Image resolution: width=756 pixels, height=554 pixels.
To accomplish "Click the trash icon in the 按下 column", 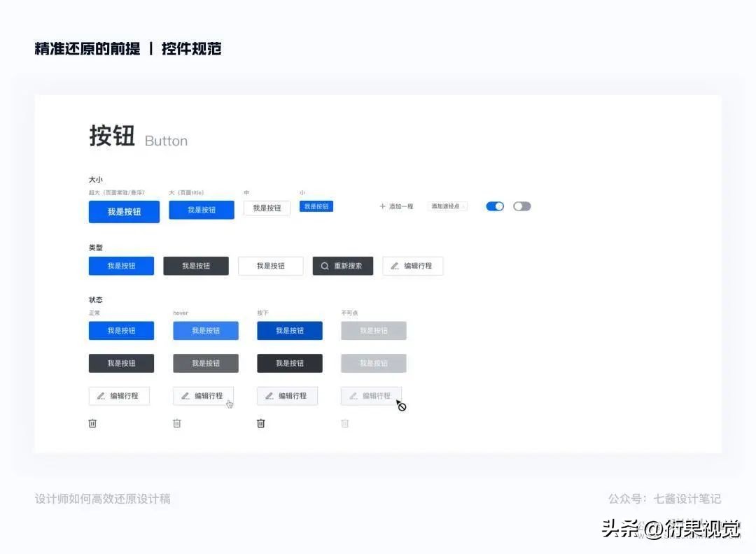I will click(260, 423).
